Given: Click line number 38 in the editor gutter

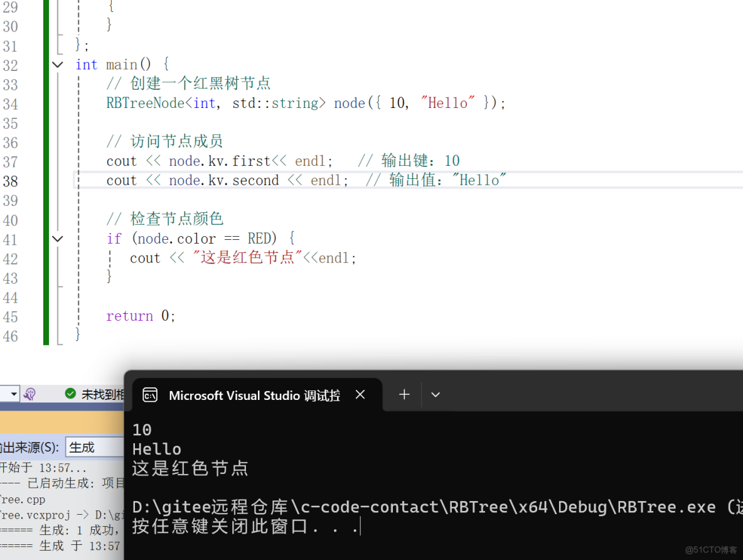Looking at the screenshot, I should [x=11, y=180].
